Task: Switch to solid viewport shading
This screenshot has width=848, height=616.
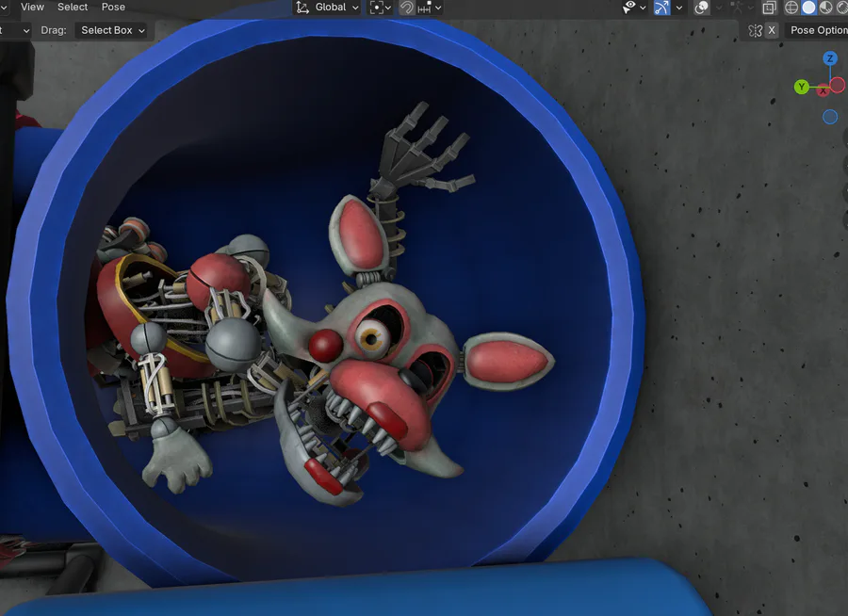Action: click(808, 7)
